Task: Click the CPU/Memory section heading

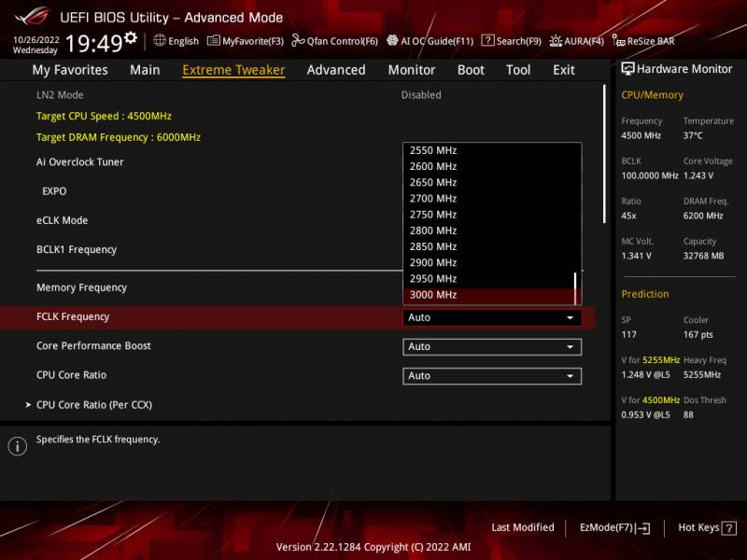Action: click(652, 95)
